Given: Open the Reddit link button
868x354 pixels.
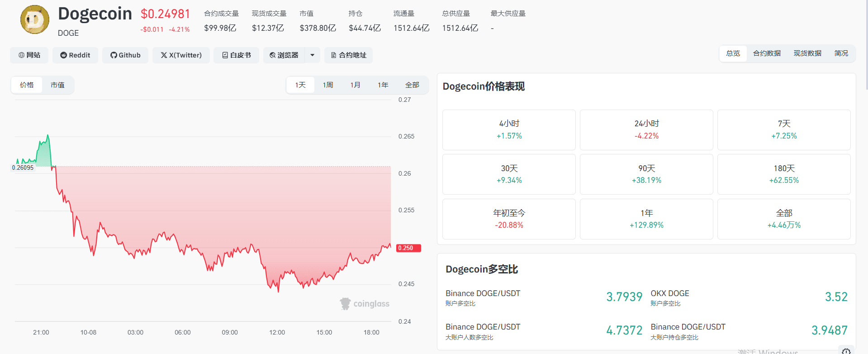Looking at the screenshot, I should (75, 55).
